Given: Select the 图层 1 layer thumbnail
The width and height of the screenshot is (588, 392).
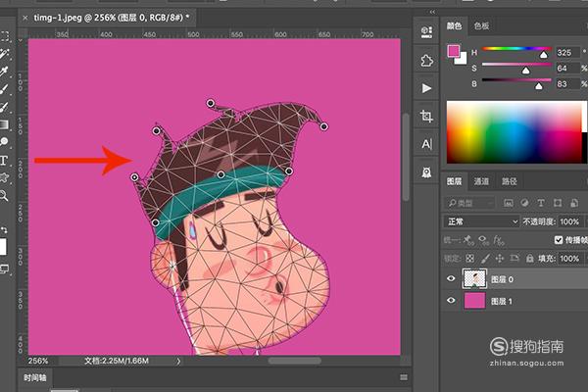Looking at the screenshot, I should click(474, 301).
